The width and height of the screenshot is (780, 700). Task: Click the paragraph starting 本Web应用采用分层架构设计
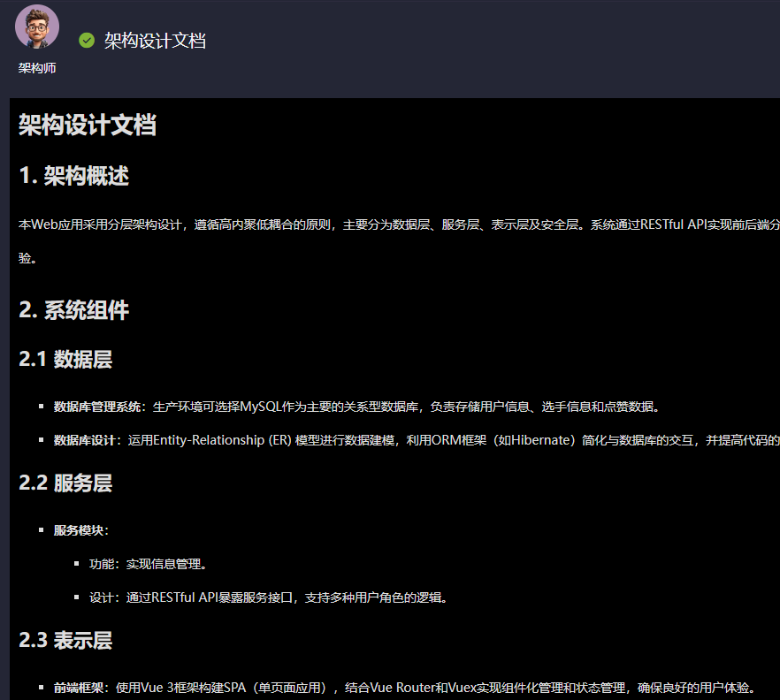tap(399, 241)
